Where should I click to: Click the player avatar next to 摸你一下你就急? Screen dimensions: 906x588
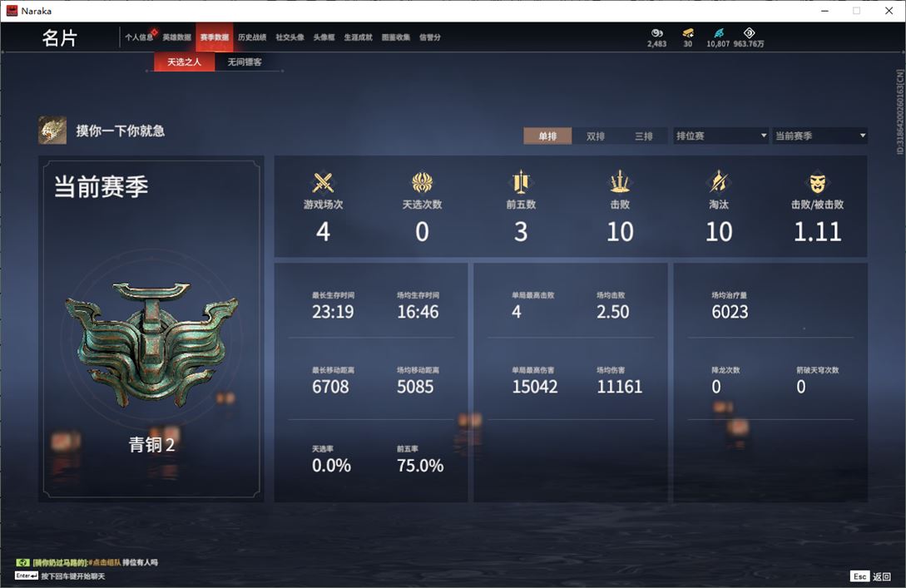pyautogui.click(x=52, y=131)
